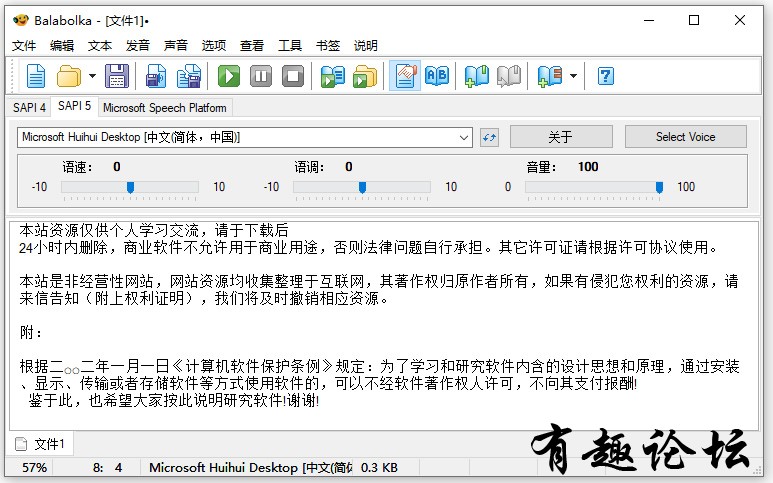Stop the speech playback
The width and height of the screenshot is (773, 483).
point(293,76)
